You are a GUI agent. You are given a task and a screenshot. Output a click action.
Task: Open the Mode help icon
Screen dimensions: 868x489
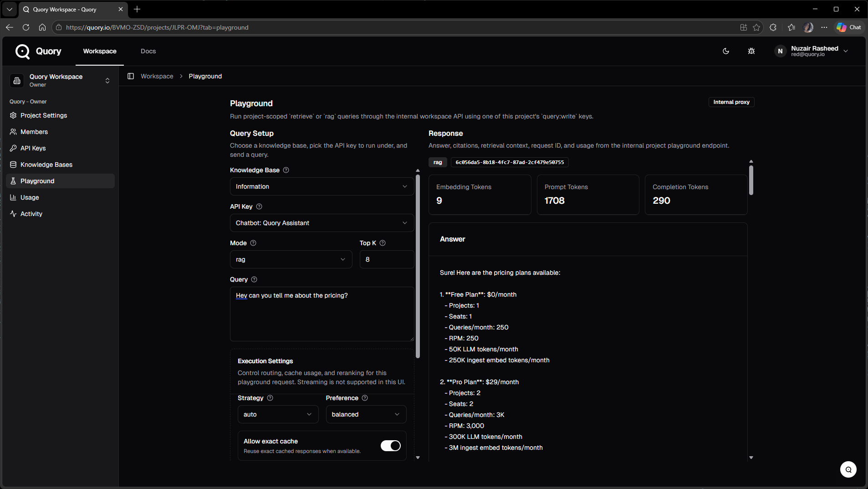[253, 243]
